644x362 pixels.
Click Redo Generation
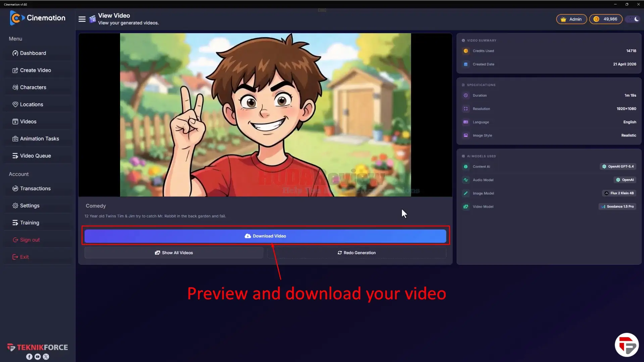click(x=356, y=253)
